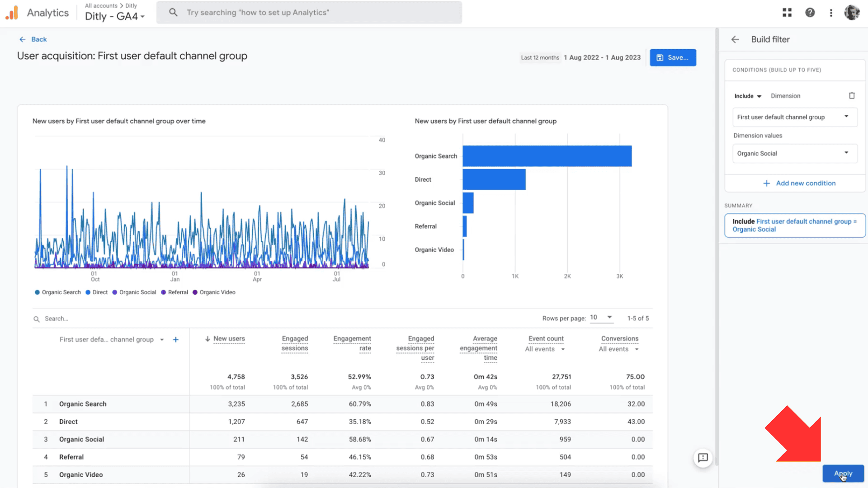Click the Organic Social bar in bar chart
868x488 pixels.
point(468,203)
